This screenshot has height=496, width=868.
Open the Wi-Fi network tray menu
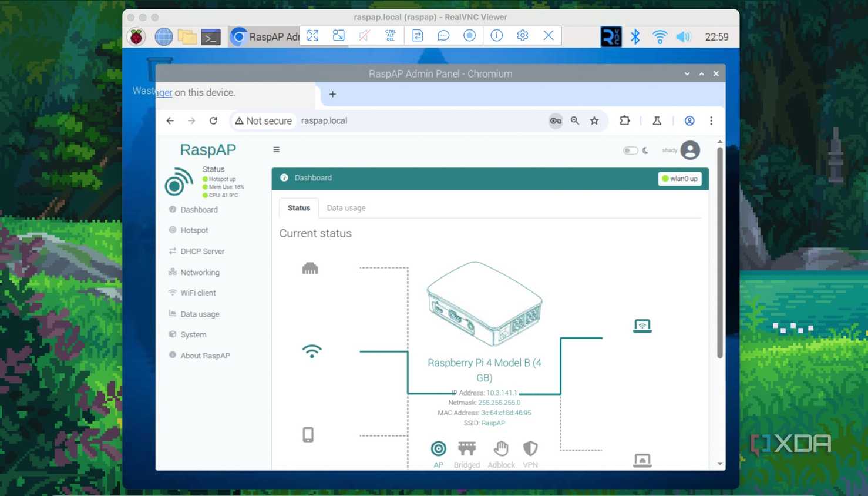pos(660,37)
